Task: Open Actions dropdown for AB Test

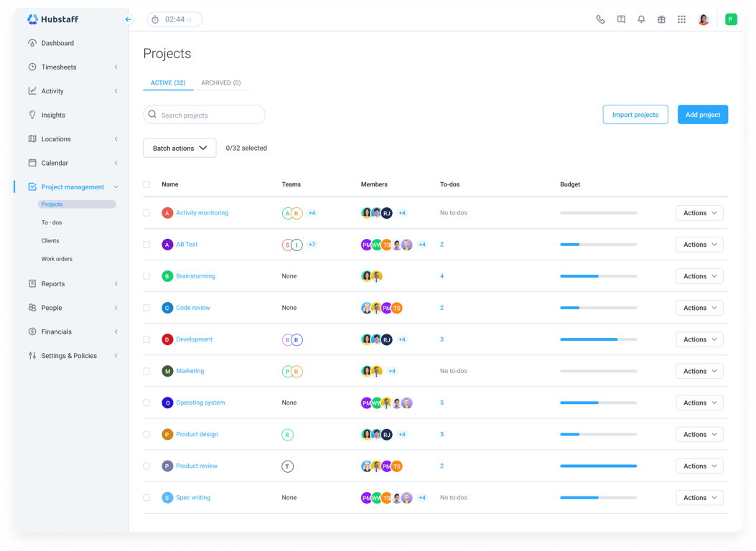Action: (699, 245)
